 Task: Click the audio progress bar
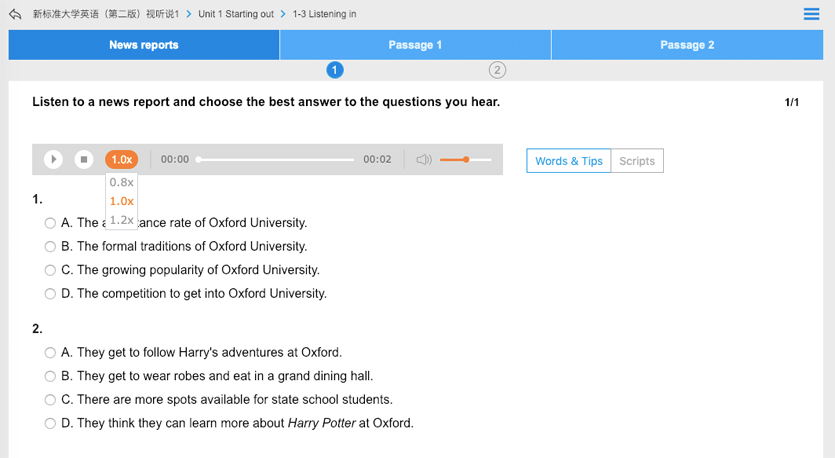(276, 160)
